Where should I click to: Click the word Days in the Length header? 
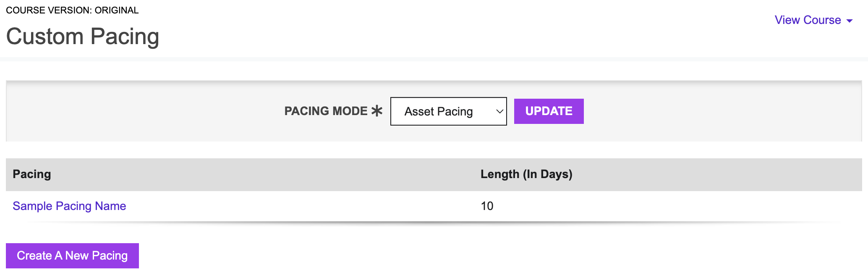tap(554, 174)
